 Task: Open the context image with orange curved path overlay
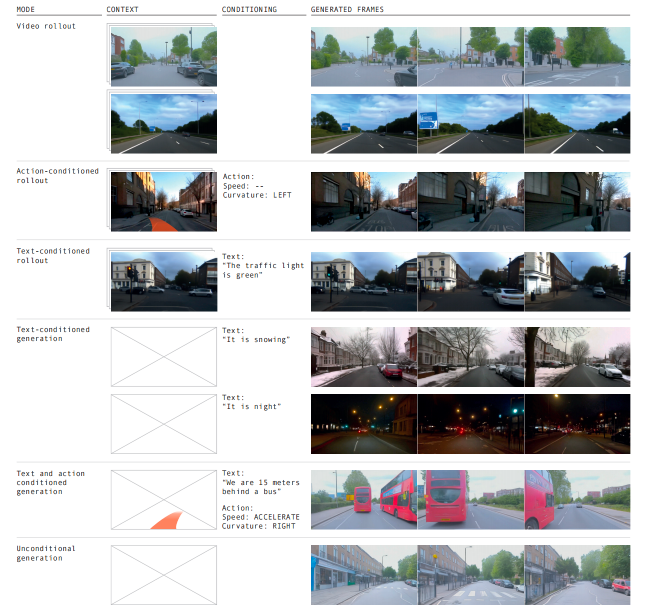(164, 202)
